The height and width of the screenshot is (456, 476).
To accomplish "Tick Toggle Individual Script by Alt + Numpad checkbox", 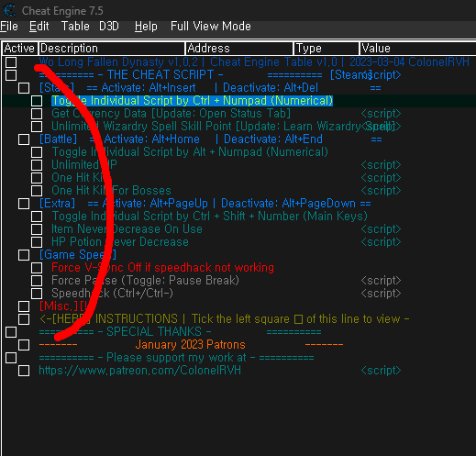I will pos(37,152).
